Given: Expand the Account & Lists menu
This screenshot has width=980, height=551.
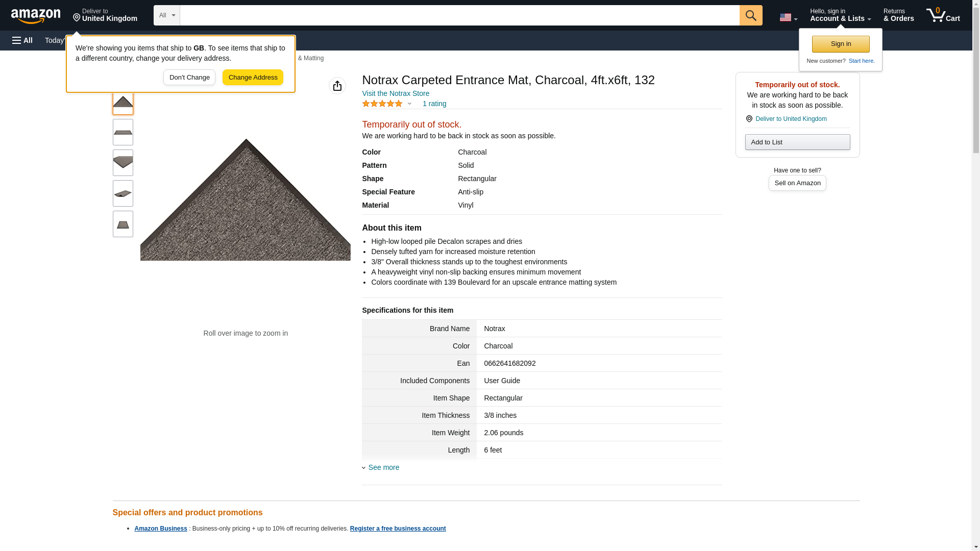Looking at the screenshot, I should pyautogui.click(x=840, y=15).
